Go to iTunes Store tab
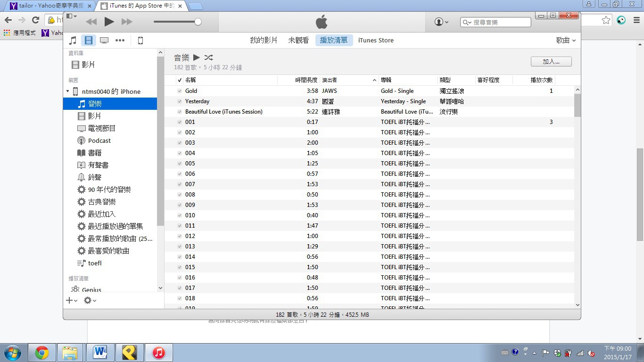The height and width of the screenshot is (362, 644). (x=376, y=40)
